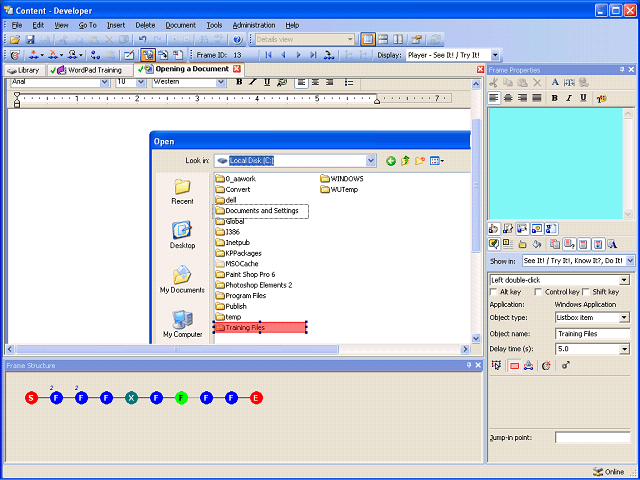Screen dimensions: 640x480
Task: Open the Edit menu
Action: point(38,25)
